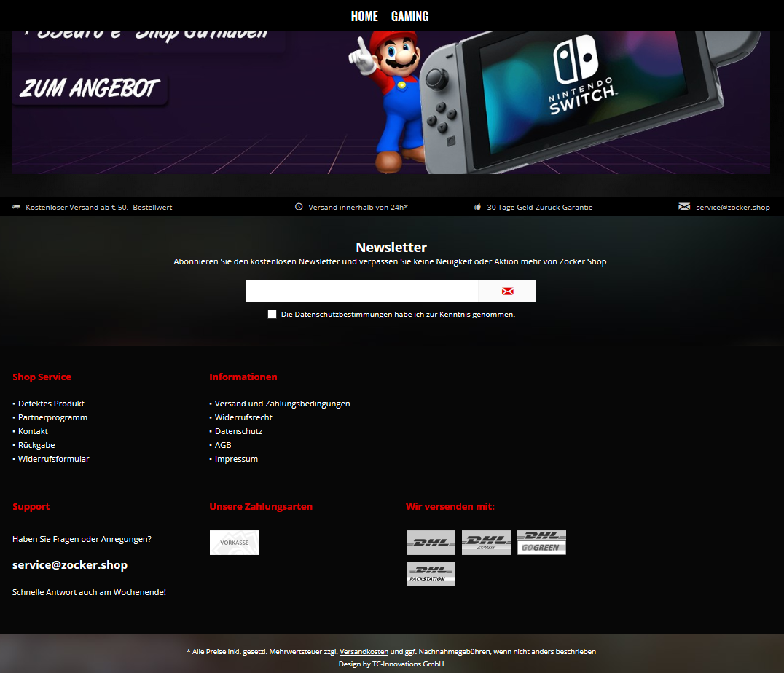Click the envelope icon beside service email
The width and height of the screenshot is (784, 673).
click(684, 207)
